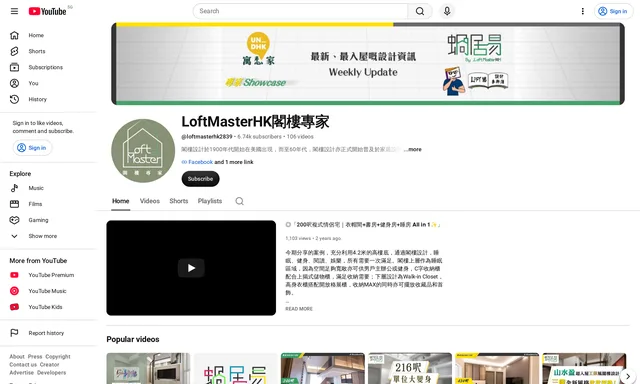Open YouTube Music link

click(48, 291)
